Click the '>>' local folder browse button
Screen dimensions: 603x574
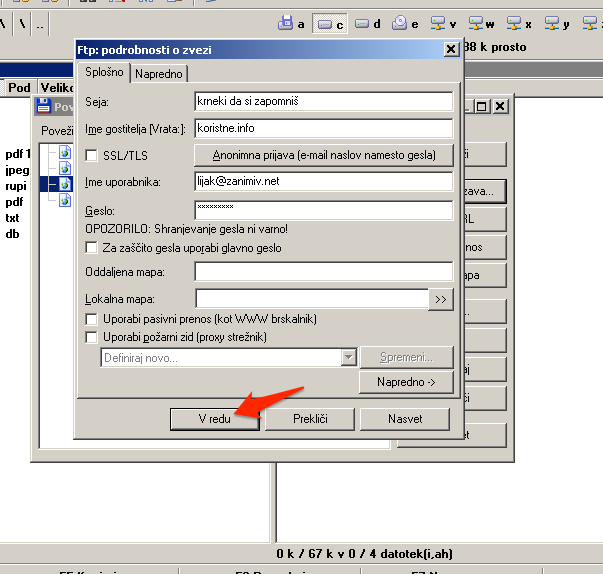pyautogui.click(x=440, y=298)
